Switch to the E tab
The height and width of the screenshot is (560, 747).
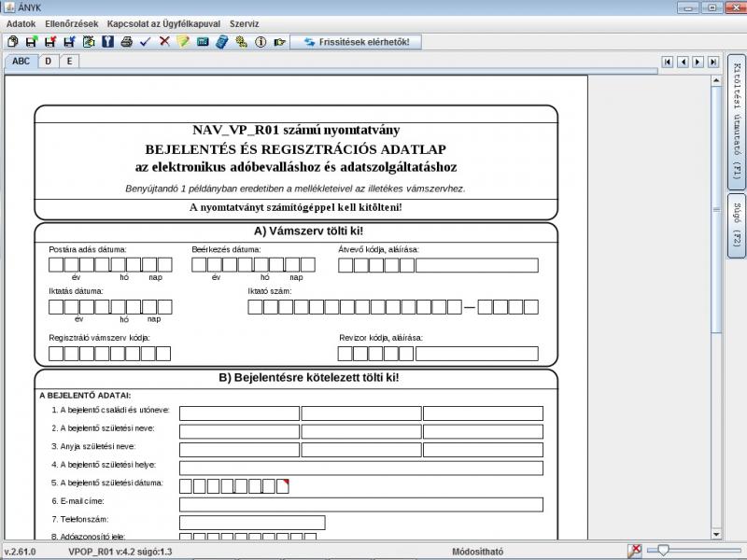coord(69,61)
